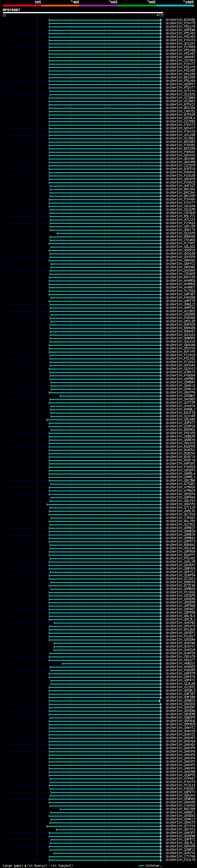Select hit label UniRef100_P17957
The width and height of the screenshot is (197, 868).
pyautogui.click(x=180, y=243)
